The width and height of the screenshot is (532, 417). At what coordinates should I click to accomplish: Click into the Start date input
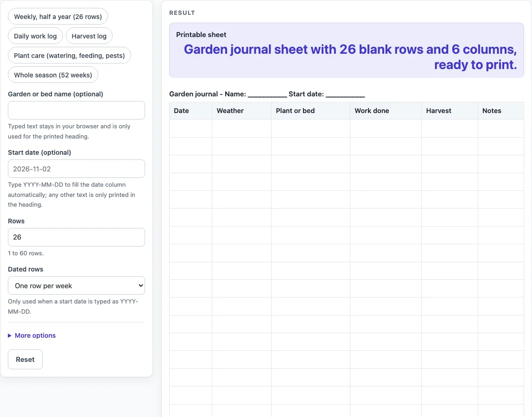(76, 169)
